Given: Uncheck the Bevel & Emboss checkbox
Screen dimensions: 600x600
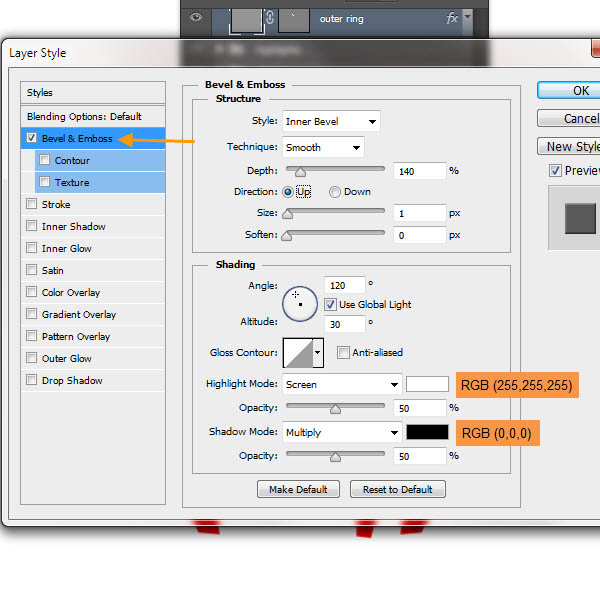Looking at the screenshot, I should pos(32,138).
